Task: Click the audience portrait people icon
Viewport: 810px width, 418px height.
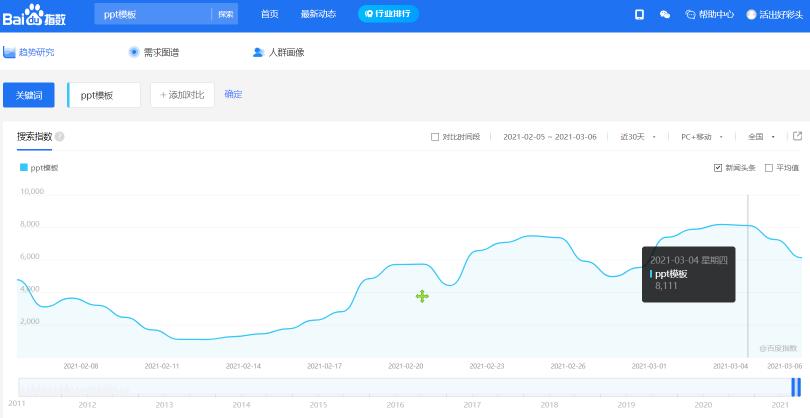Action: click(258, 52)
